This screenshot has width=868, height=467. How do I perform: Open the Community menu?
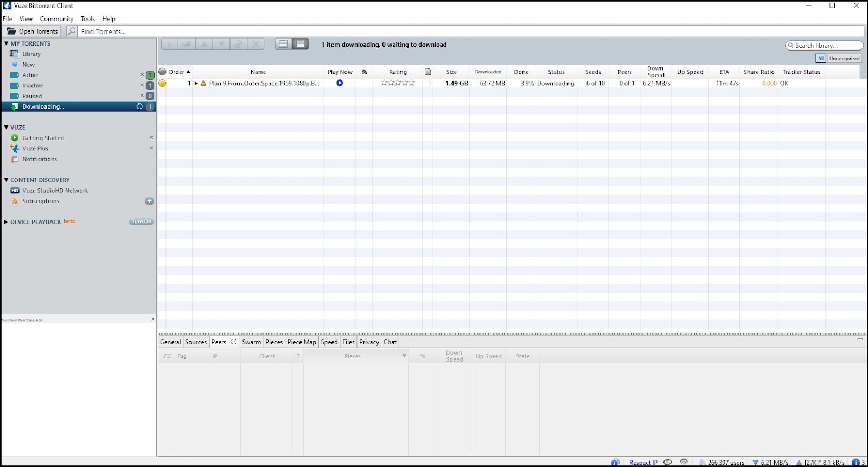click(x=56, y=18)
